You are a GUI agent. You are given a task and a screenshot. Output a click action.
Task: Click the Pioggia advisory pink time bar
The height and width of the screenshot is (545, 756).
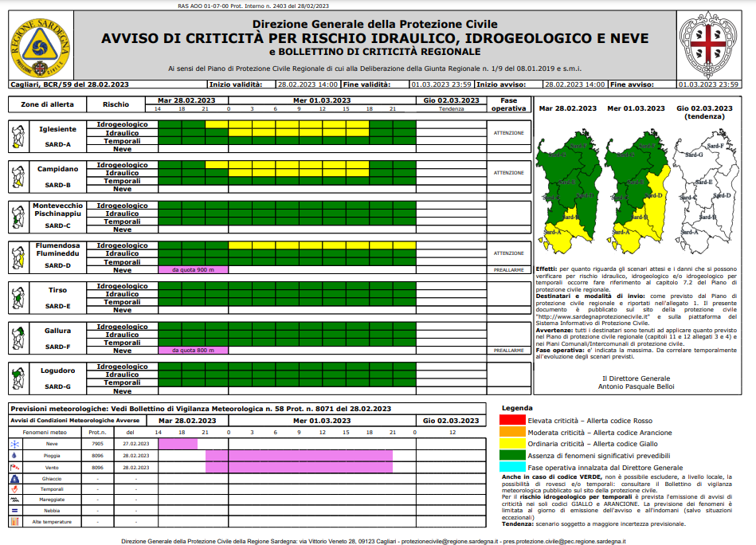299,455
